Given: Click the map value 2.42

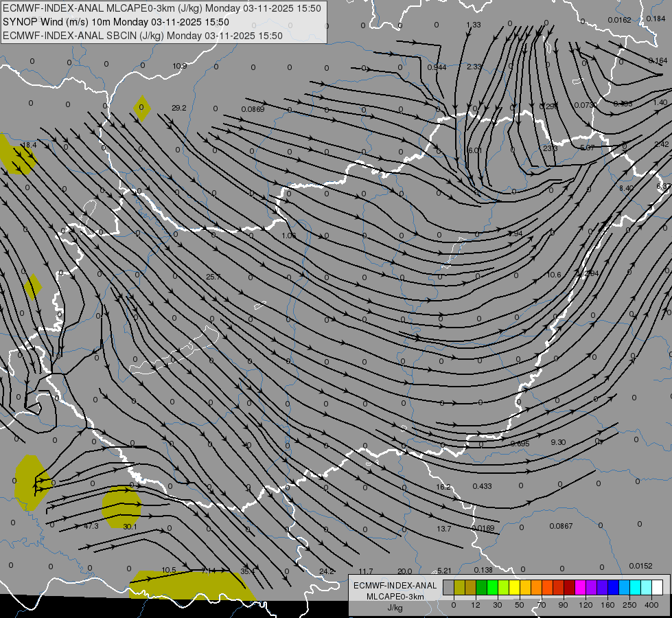Looking at the screenshot, I should tap(662, 144).
